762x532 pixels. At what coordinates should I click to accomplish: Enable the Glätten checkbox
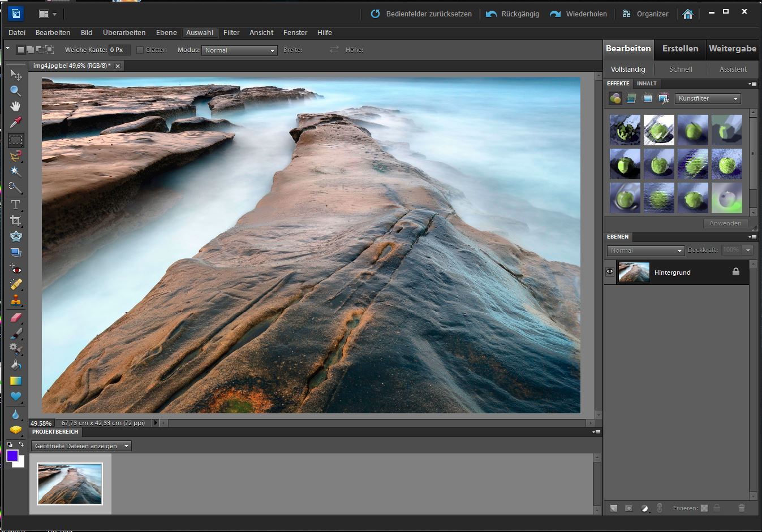click(x=140, y=50)
